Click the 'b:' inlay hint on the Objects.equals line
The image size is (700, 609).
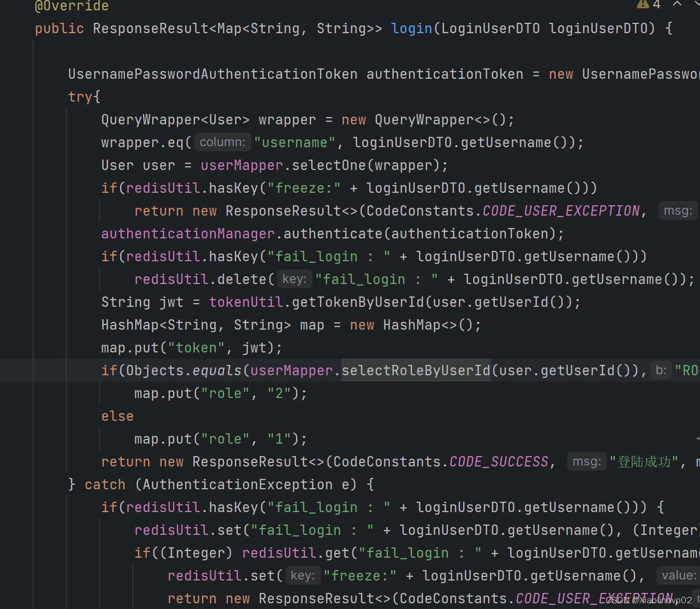(661, 370)
